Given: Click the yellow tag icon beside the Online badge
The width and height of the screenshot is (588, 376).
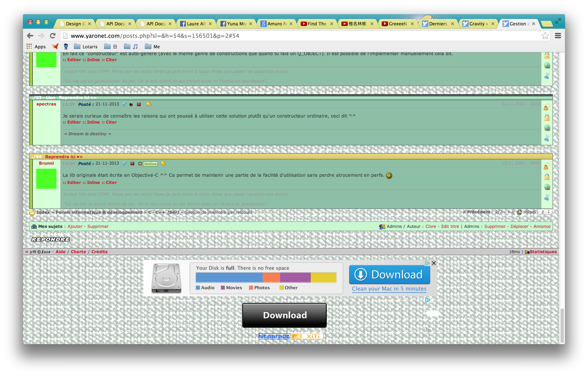Looking at the screenshot, I should click(x=163, y=163).
